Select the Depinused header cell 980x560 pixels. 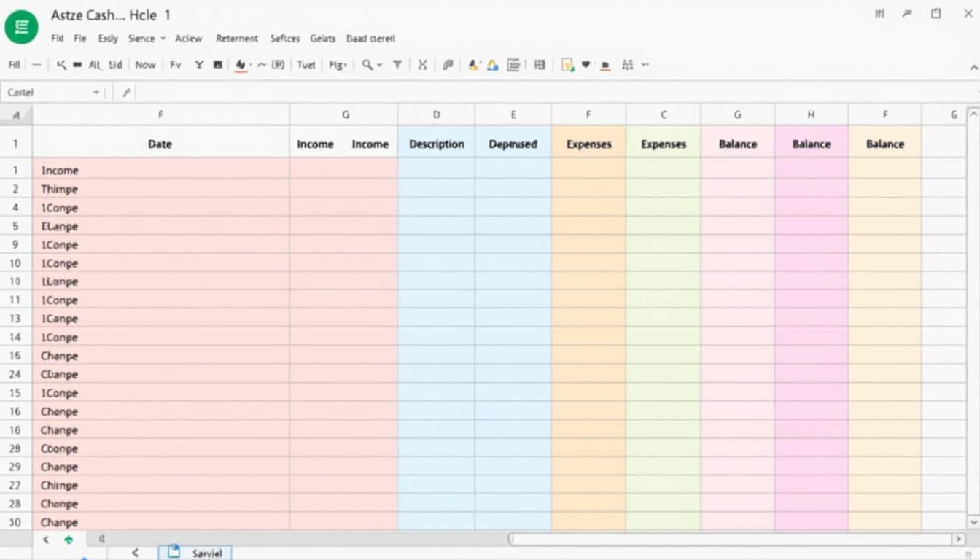point(513,144)
